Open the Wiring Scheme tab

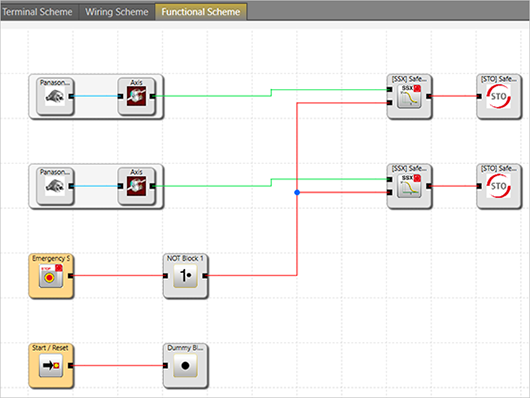pyautogui.click(x=117, y=12)
